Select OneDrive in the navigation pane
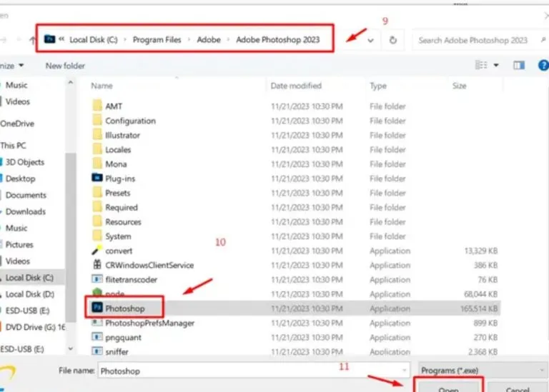Viewport: 549px width, 392px height. tap(17, 124)
